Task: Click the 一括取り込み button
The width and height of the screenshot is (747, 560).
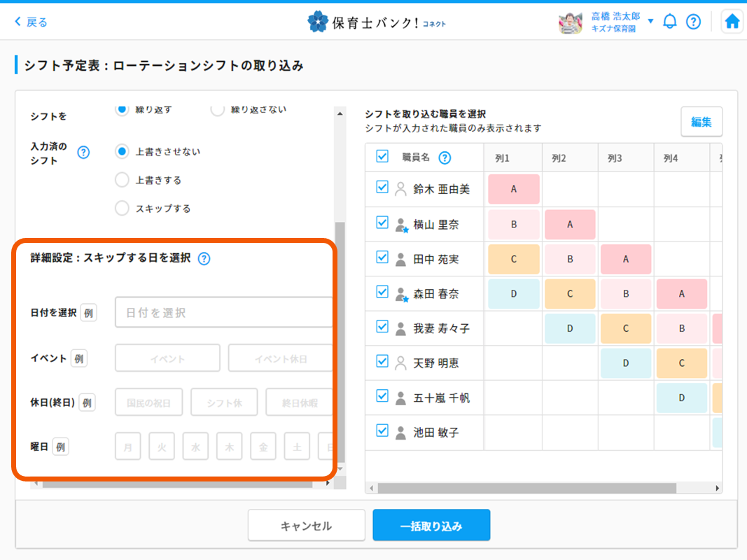Action: coord(431,526)
